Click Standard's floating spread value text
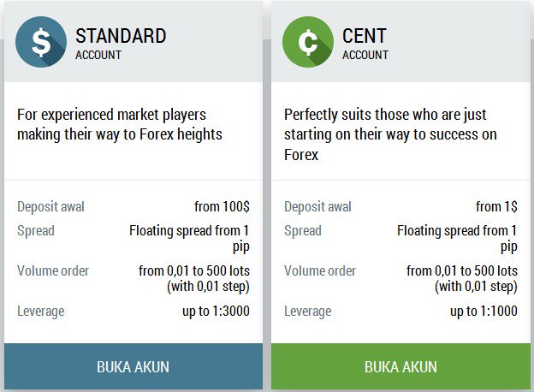This screenshot has height=392, width=534. (x=189, y=239)
